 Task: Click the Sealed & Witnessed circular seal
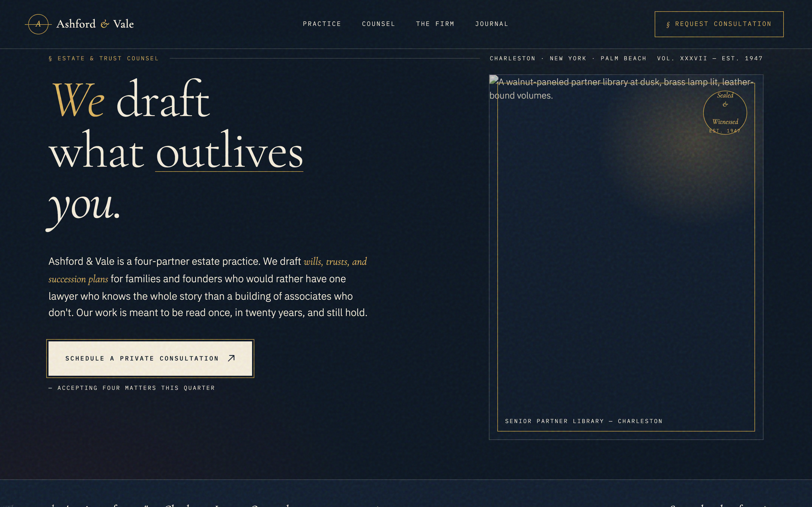pyautogui.click(x=725, y=113)
